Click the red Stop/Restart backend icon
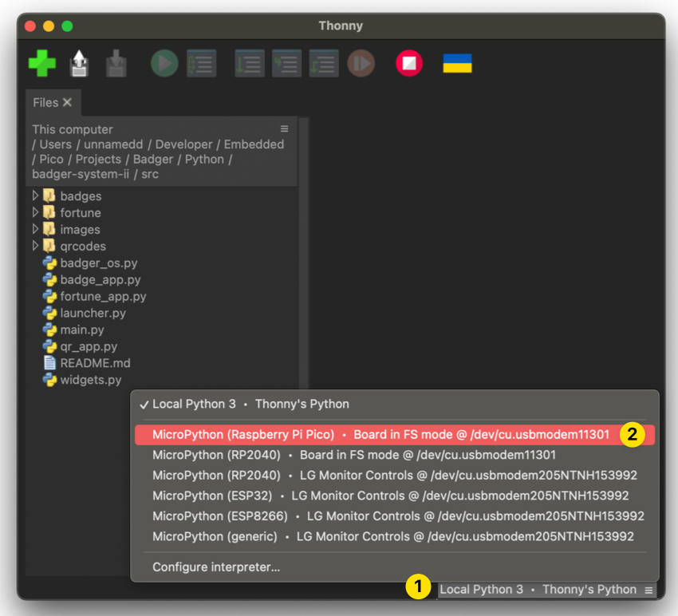Screen dimensions: 678x616 [409, 63]
